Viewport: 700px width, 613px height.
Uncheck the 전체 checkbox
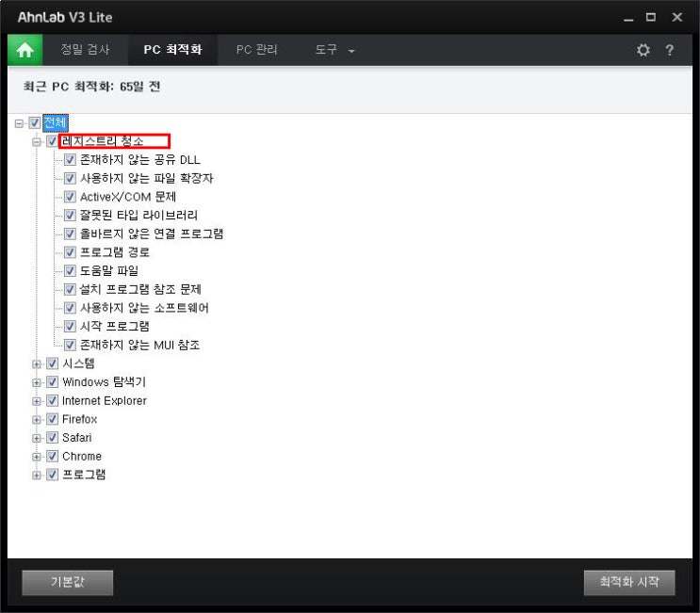[34, 122]
